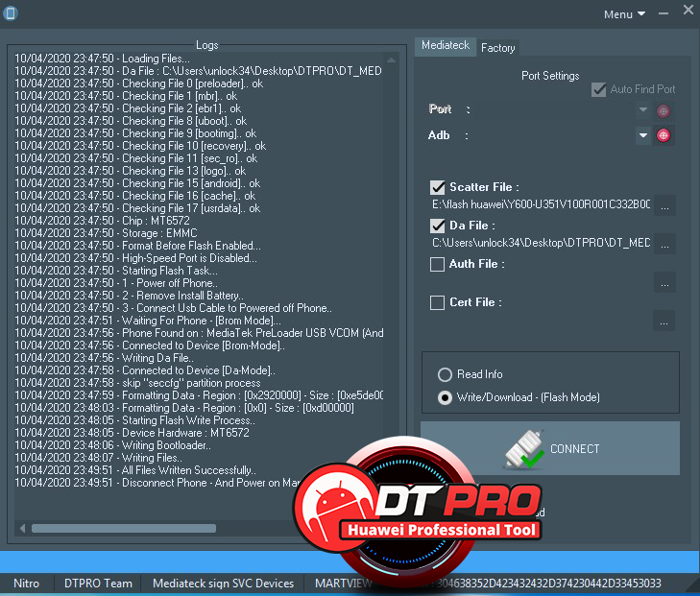
Task: Click the DTPRO Team status entry
Action: (98, 584)
